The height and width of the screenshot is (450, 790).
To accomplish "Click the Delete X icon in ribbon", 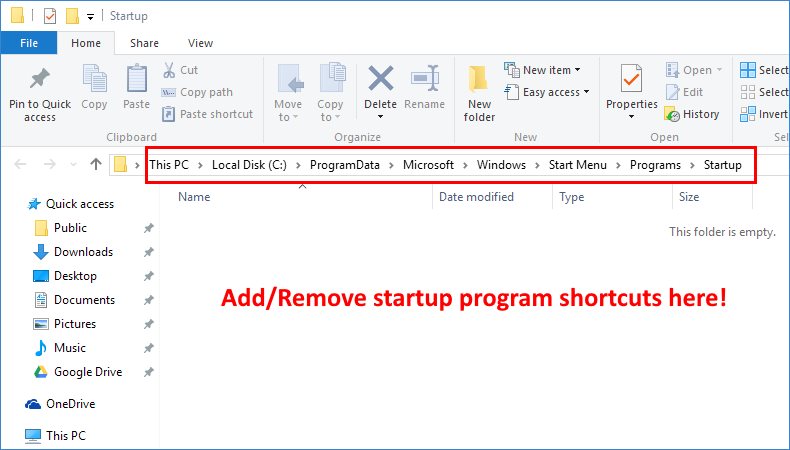I will 380,79.
